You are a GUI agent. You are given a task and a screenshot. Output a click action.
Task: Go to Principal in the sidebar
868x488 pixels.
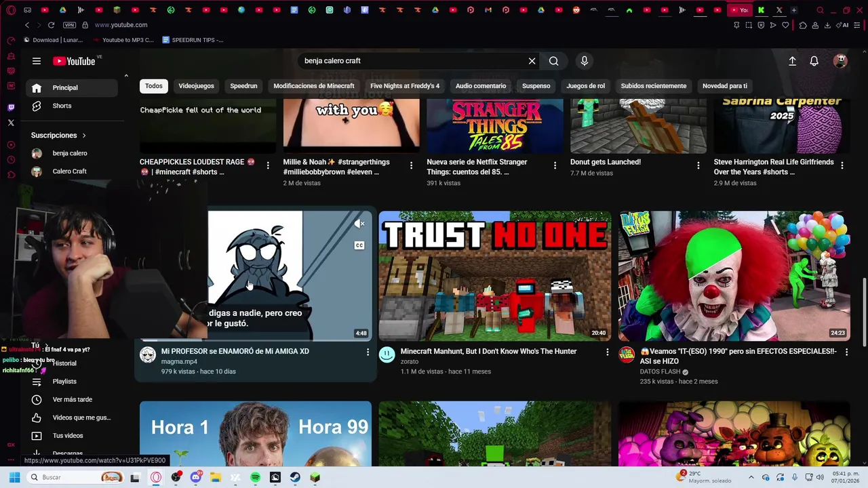[72, 87]
